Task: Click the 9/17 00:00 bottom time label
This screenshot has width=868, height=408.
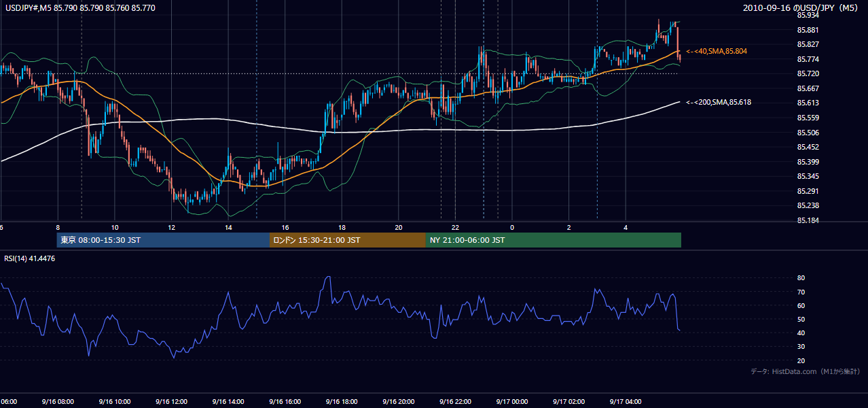Action: coord(512,402)
